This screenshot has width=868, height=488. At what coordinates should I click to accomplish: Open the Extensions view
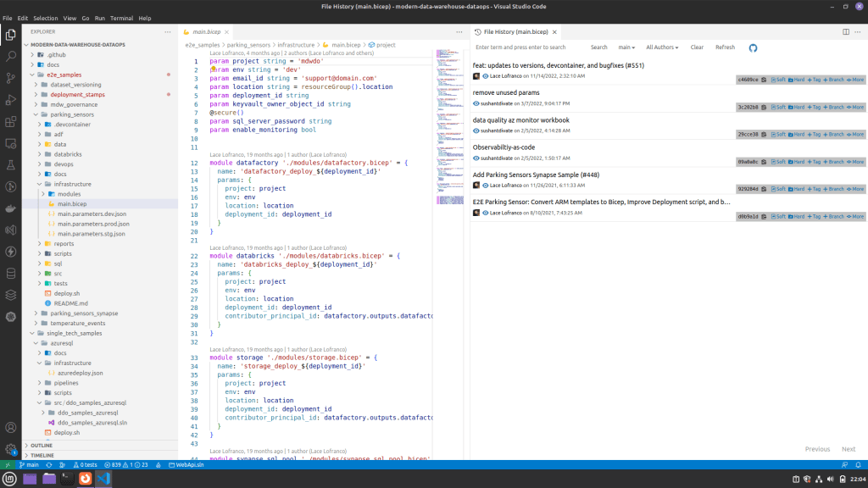(x=11, y=122)
